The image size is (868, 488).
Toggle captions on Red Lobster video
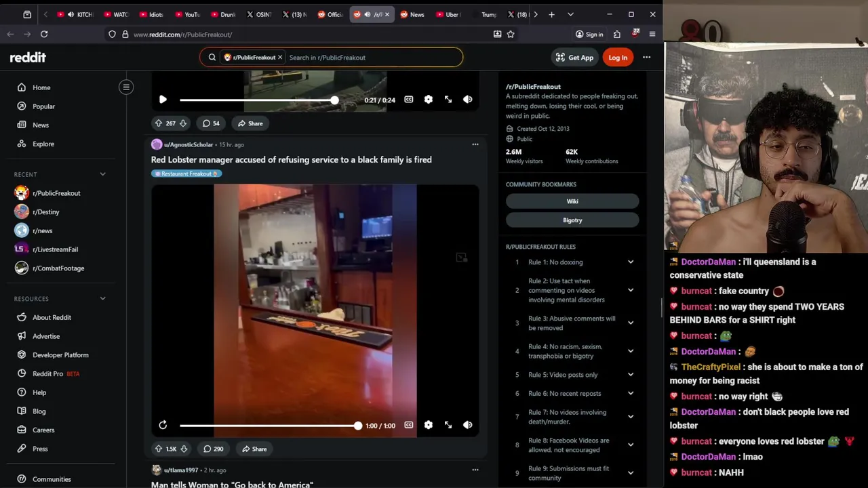(x=409, y=425)
